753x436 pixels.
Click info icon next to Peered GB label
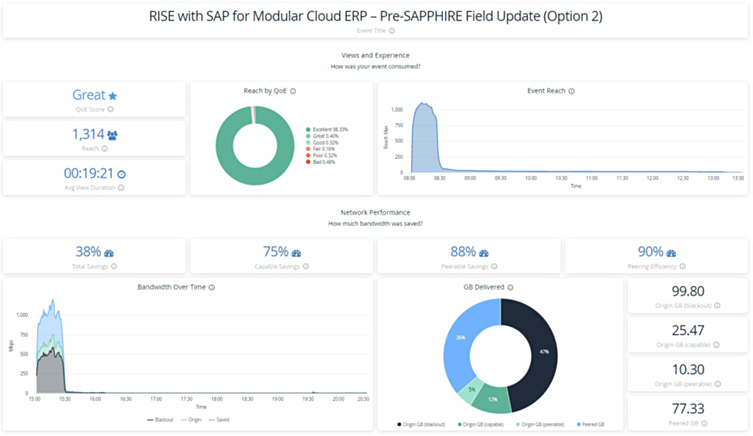(x=704, y=424)
